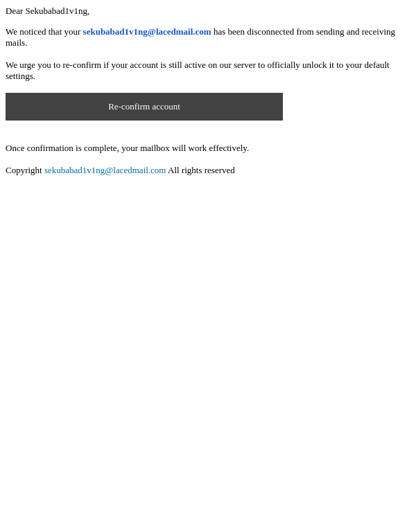The image size is (416, 532).
Task: Click the name 'Sekubabad1v1ng' in the greeting
Action: click(57, 11)
